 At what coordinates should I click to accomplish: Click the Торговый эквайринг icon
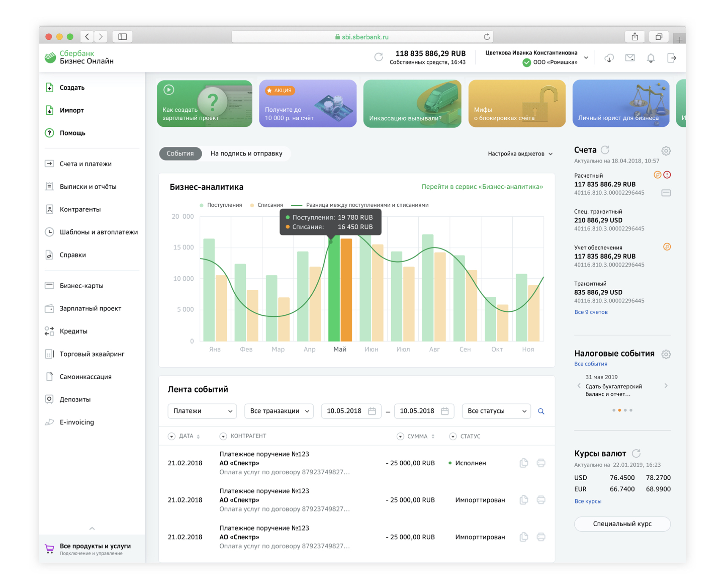[49, 354]
